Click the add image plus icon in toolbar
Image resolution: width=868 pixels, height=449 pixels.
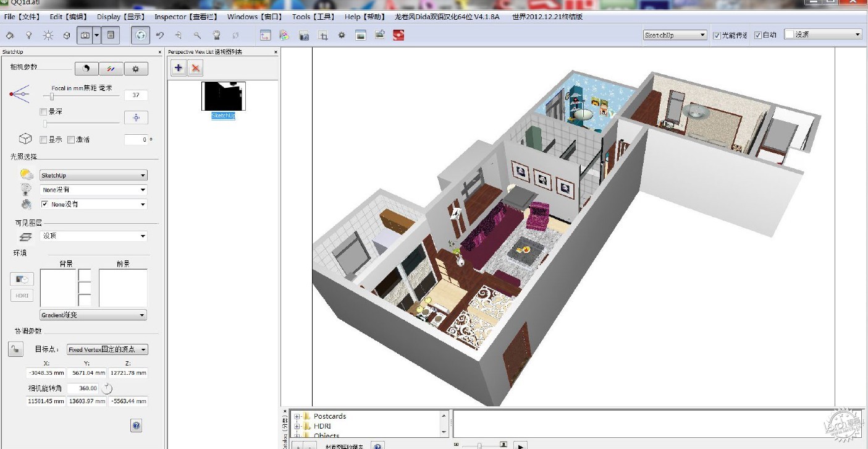pos(380,35)
